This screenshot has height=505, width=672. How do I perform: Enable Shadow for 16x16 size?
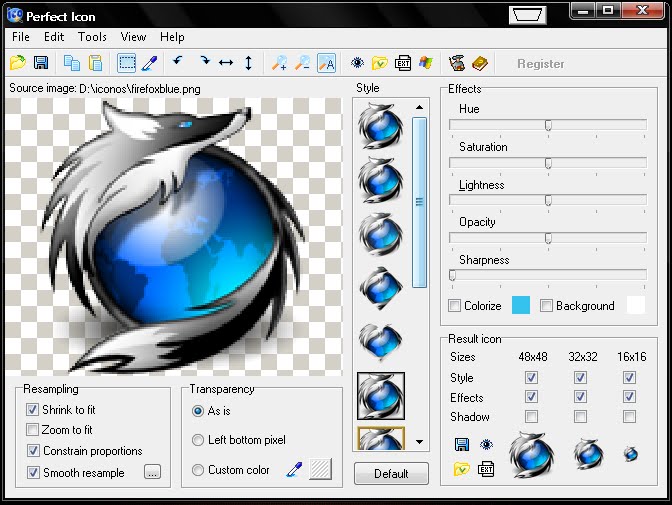629,416
